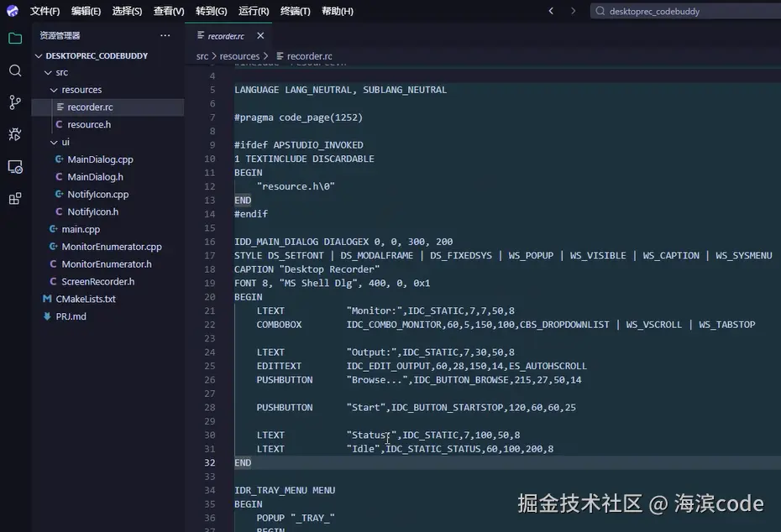The width and height of the screenshot is (781, 532).
Task: Click the "resource.h\0" string line
Action: coord(296,186)
